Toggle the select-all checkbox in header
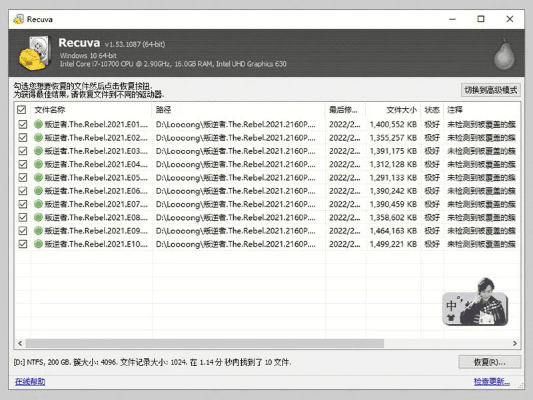 coord(21,110)
